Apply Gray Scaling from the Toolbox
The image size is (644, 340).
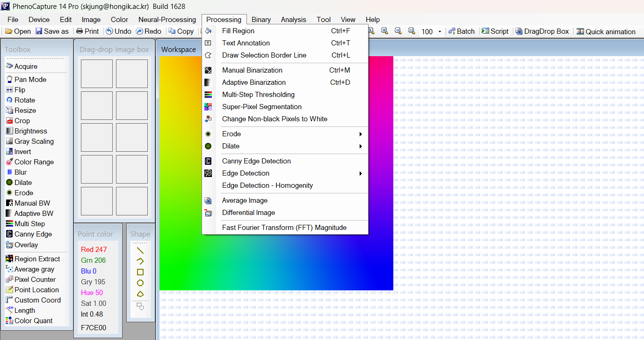pyautogui.click(x=30, y=141)
